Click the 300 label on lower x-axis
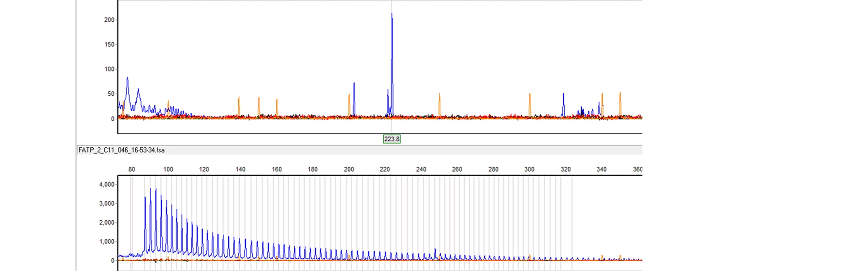The width and height of the screenshot is (868, 271). 529,169
